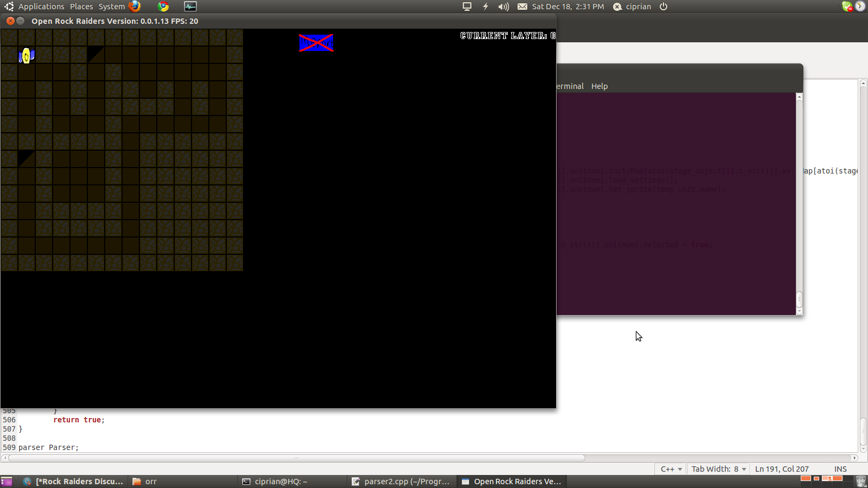Open the Trash icon in bottom panel
The height and width of the screenshot is (488, 868).
(x=861, y=481)
